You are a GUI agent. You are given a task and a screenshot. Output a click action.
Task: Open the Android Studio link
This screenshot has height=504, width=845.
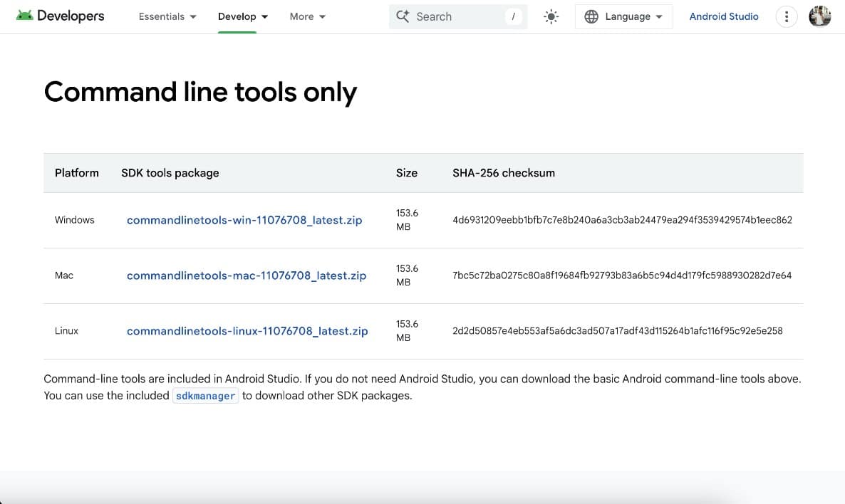pyautogui.click(x=723, y=16)
